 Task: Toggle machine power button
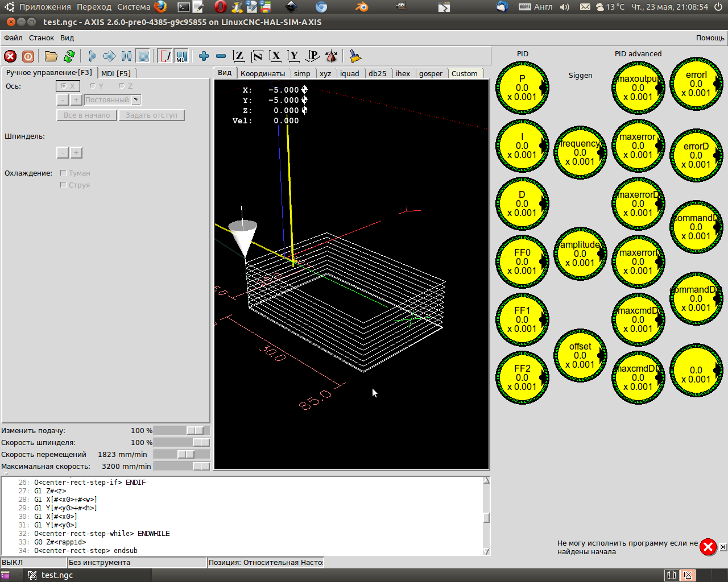coord(28,56)
